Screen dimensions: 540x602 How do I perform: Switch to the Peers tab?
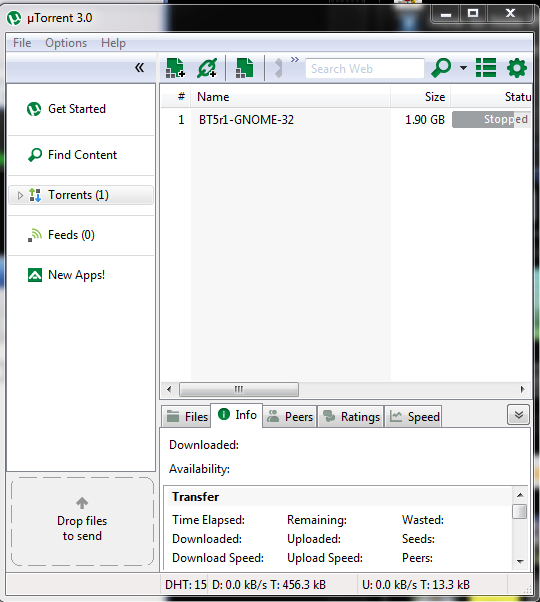(290, 417)
